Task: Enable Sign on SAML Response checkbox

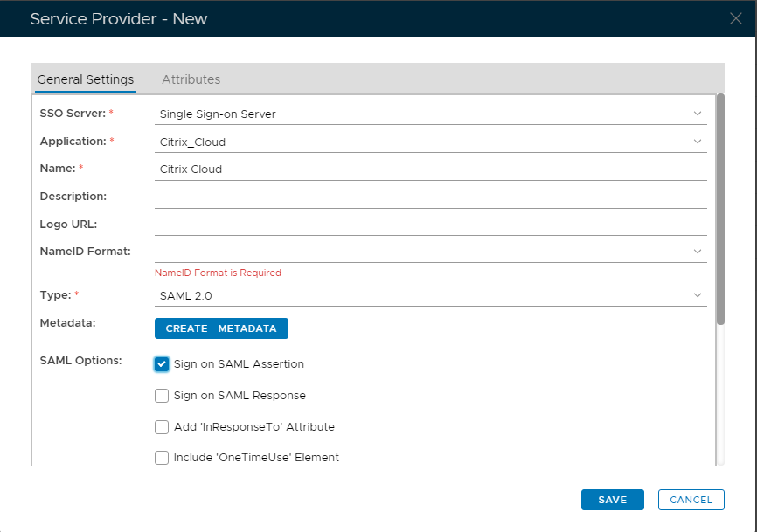Action: tap(162, 396)
